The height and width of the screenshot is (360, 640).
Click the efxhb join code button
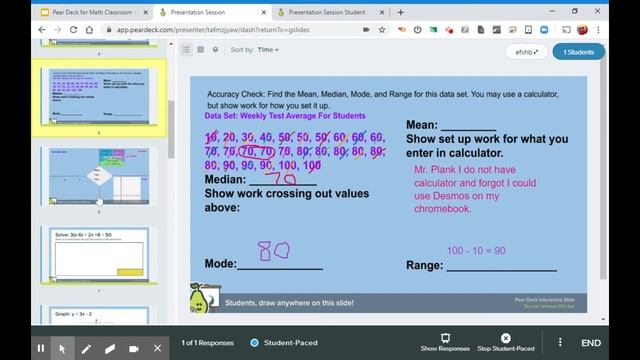526,52
